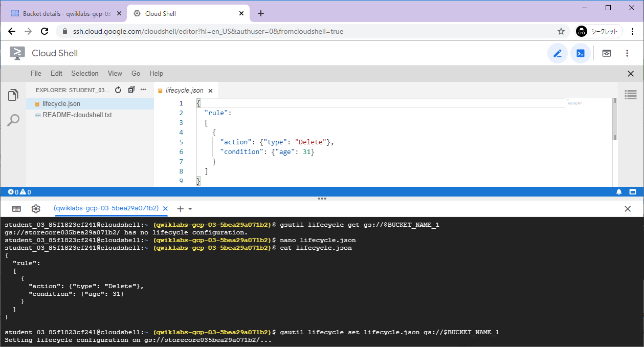Screen dimensions: 644x347
Task: Toggle the Open Terminal button
Action: (581, 53)
